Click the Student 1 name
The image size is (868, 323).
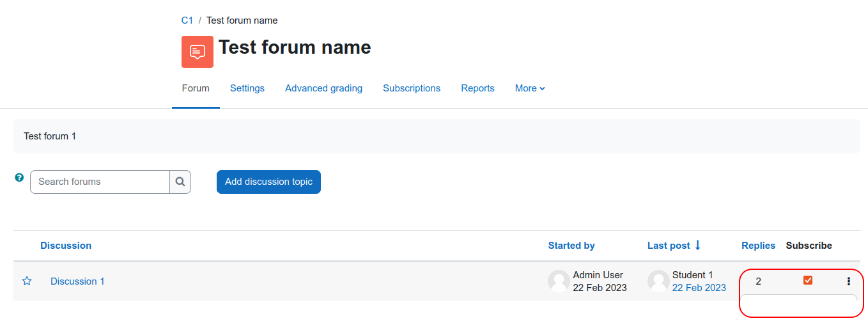[x=693, y=275]
